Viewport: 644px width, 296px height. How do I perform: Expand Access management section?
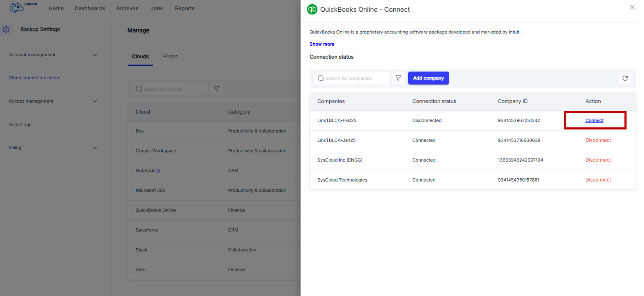(x=95, y=101)
